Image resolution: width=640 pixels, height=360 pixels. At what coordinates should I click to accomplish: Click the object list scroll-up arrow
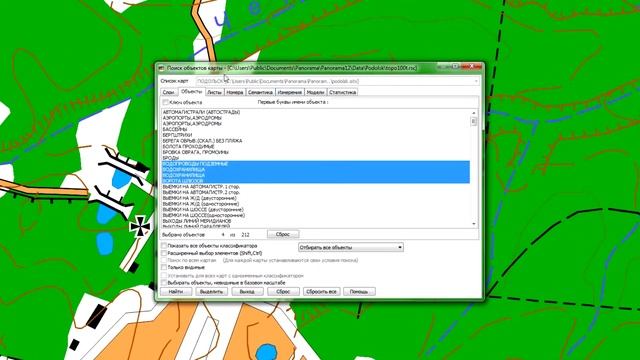(x=474, y=113)
